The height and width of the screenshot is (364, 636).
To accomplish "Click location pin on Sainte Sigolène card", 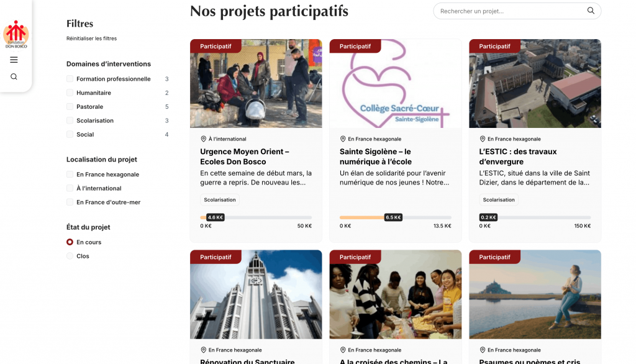I will pyautogui.click(x=343, y=139).
